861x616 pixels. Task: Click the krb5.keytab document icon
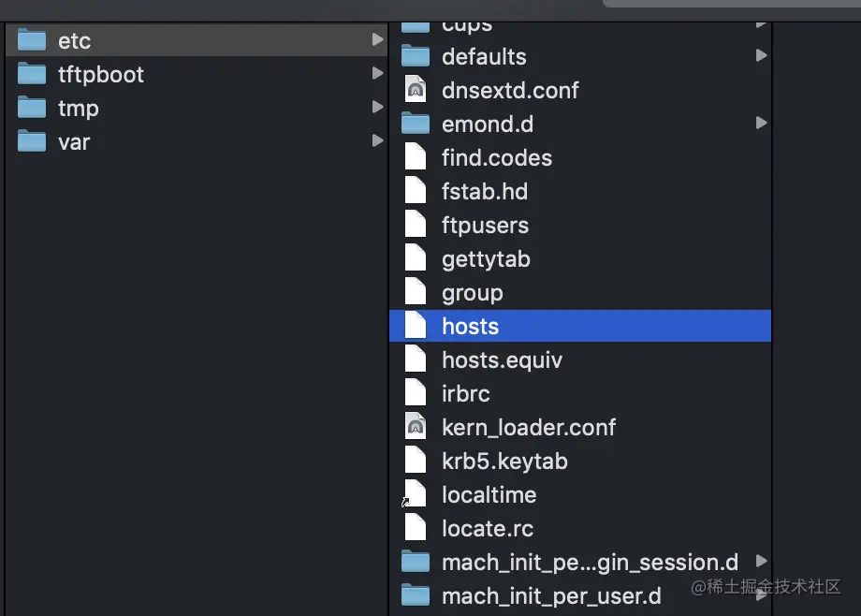416,460
